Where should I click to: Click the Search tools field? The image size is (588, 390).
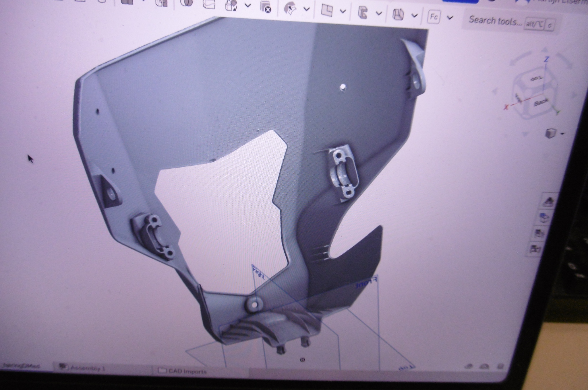click(495, 21)
